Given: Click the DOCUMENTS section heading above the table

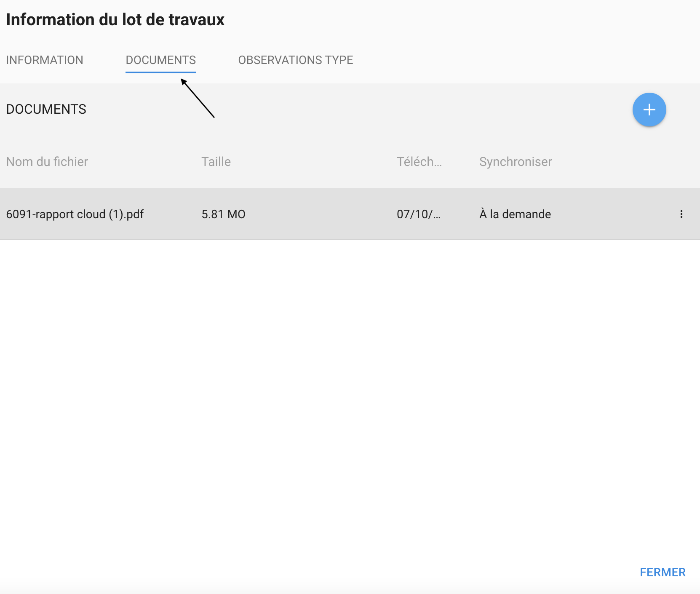Looking at the screenshot, I should coord(46,109).
